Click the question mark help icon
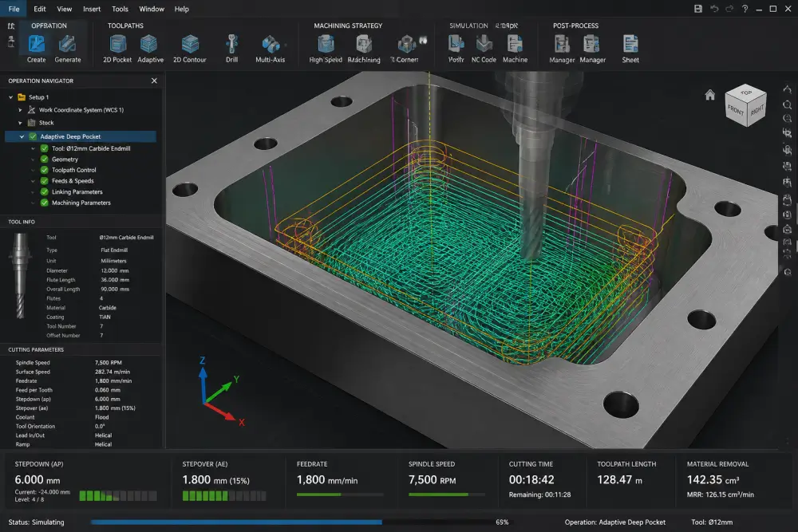 [x=745, y=9]
